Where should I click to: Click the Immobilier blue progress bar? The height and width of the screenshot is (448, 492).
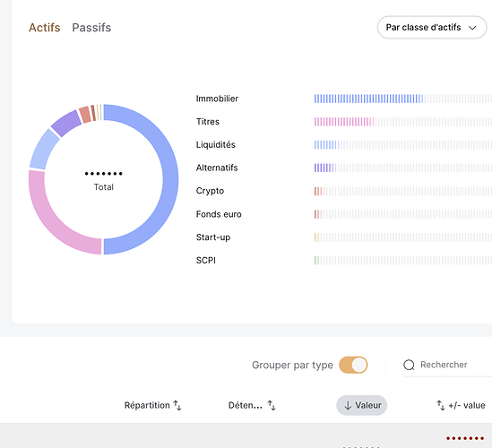click(x=369, y=99)
